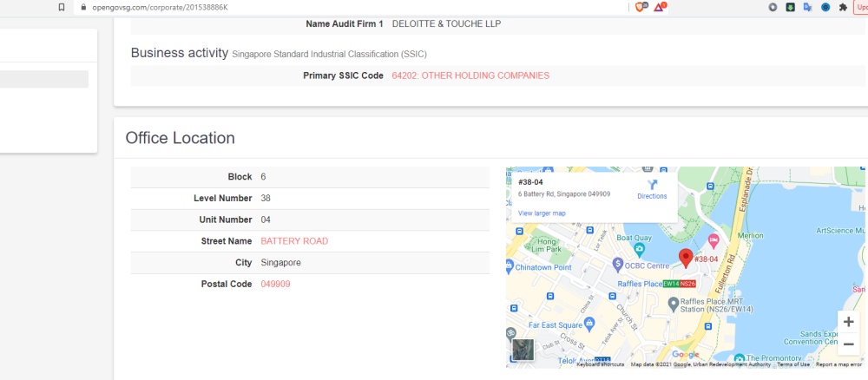Switch to satellite view via map thumbnail

523,349
